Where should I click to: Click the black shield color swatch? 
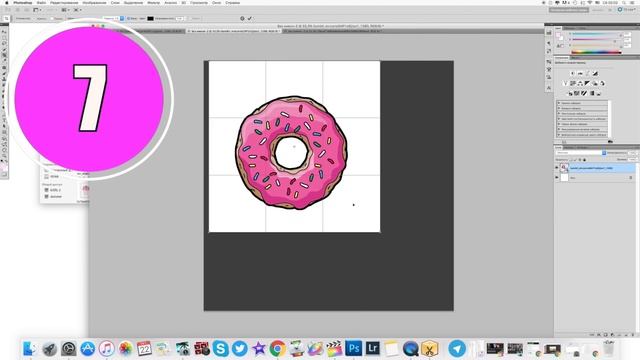(x=151, y=18)
